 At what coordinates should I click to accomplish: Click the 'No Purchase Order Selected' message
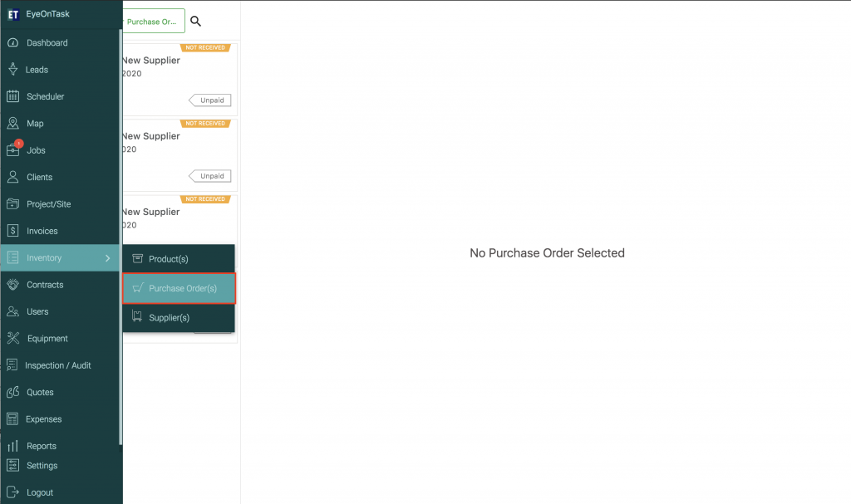coord(547,252)
